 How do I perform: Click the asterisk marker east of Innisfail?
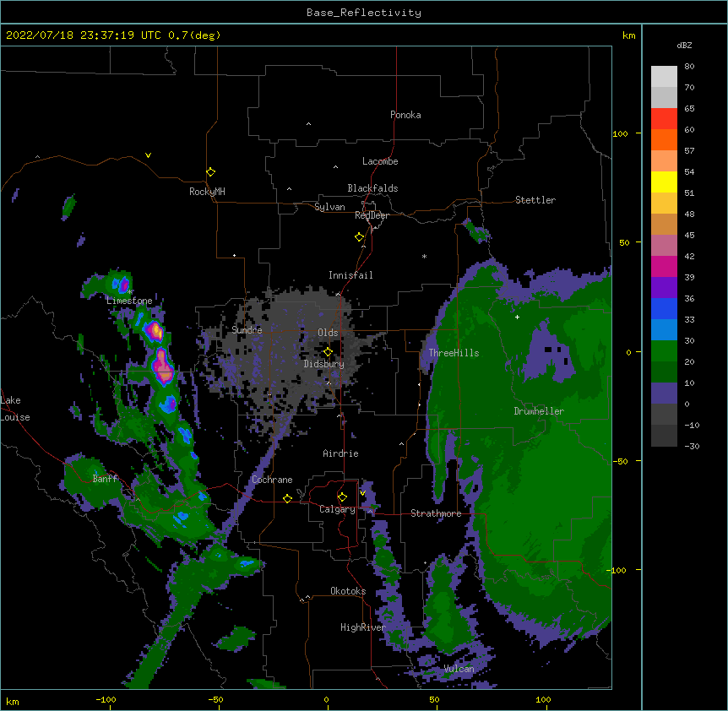(x=424, y=256)
